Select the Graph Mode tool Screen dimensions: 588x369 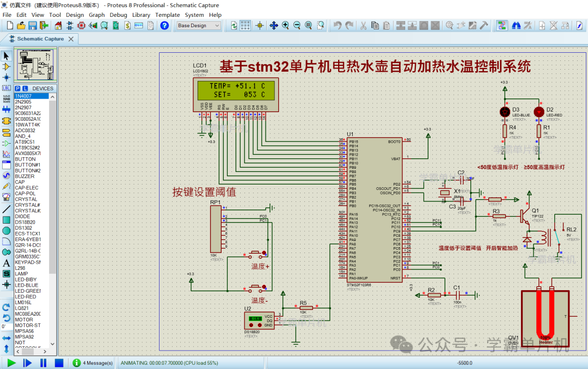tap(7, 154)
